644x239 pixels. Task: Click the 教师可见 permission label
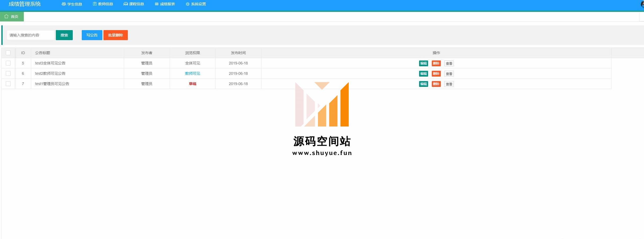(193, 73)
